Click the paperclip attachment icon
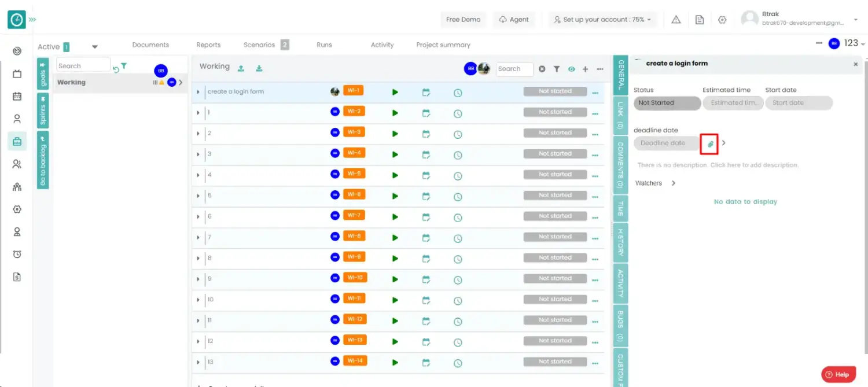 [x=710, y=143]
